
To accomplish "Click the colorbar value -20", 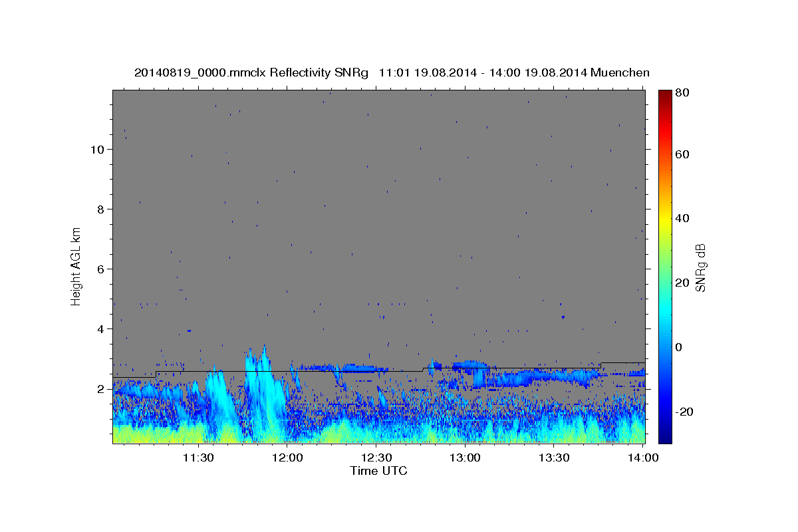I will pyautogui.click(x=684, y=412).
